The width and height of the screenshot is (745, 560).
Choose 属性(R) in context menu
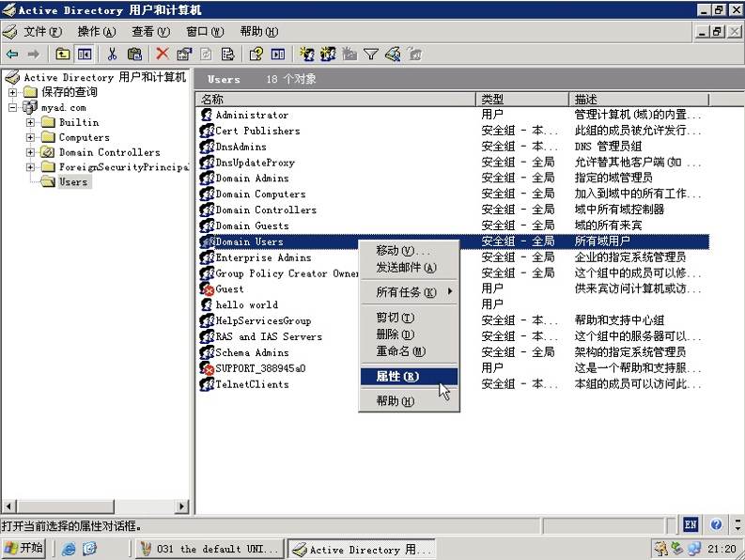tap(409, 377)
